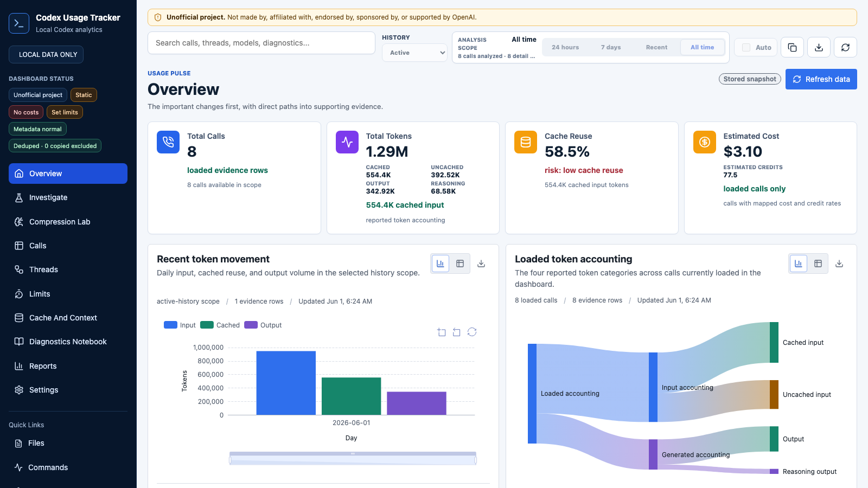868x488 pixels.
Task: Open the Calls sidebar item
Action: pos(68,246)
